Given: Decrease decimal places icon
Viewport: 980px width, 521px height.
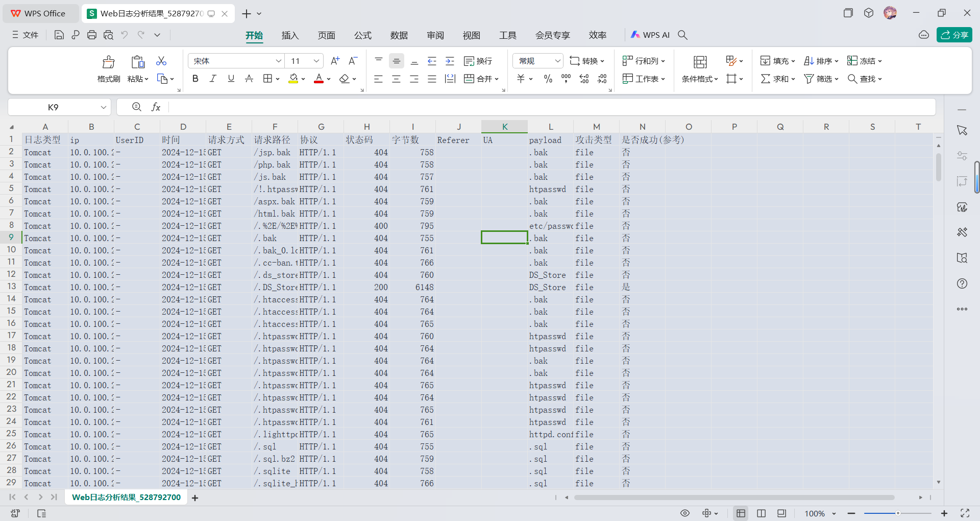Looking at the screenshot, I should [x=602, y=79].
